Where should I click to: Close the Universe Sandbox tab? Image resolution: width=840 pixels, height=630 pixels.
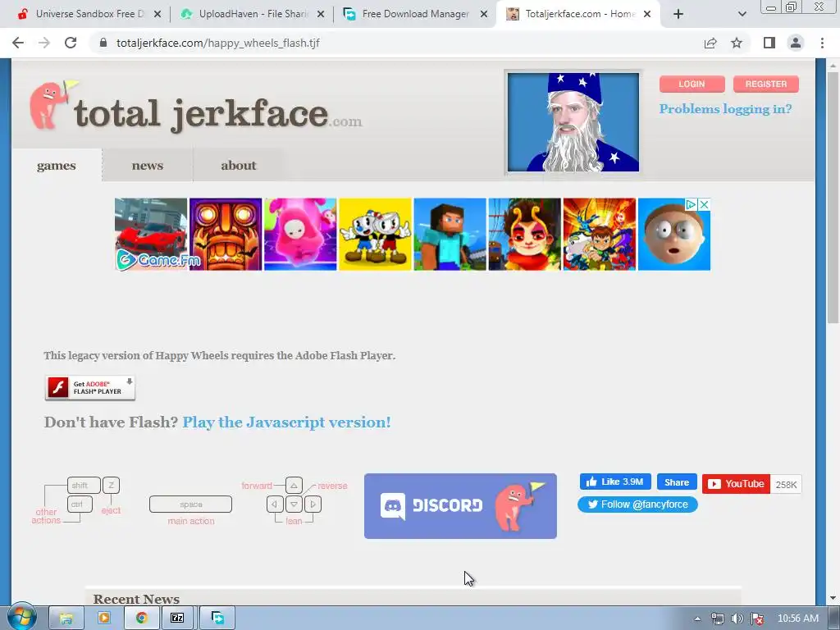(157, 14)
